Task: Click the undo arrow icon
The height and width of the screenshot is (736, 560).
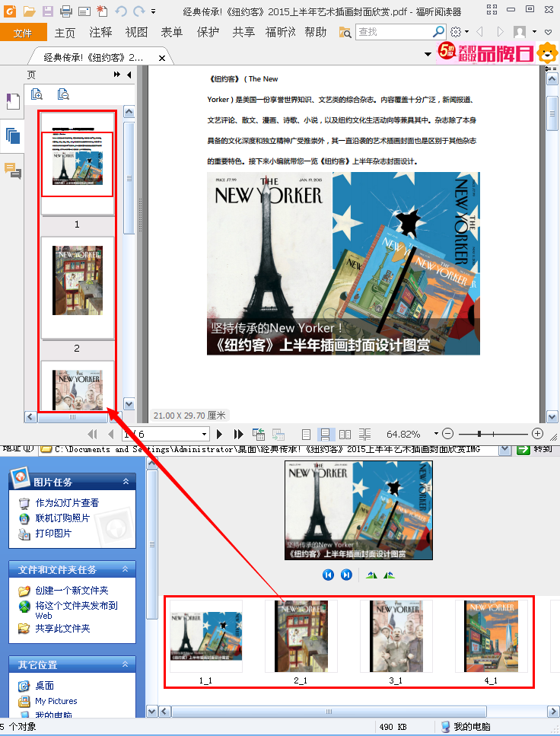Action: (121, 11)
